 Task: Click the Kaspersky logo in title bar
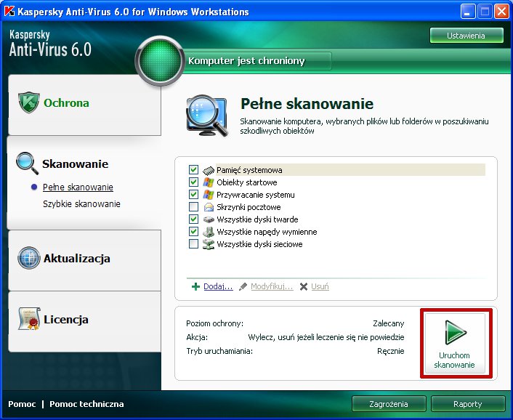[x=9, y=12]
